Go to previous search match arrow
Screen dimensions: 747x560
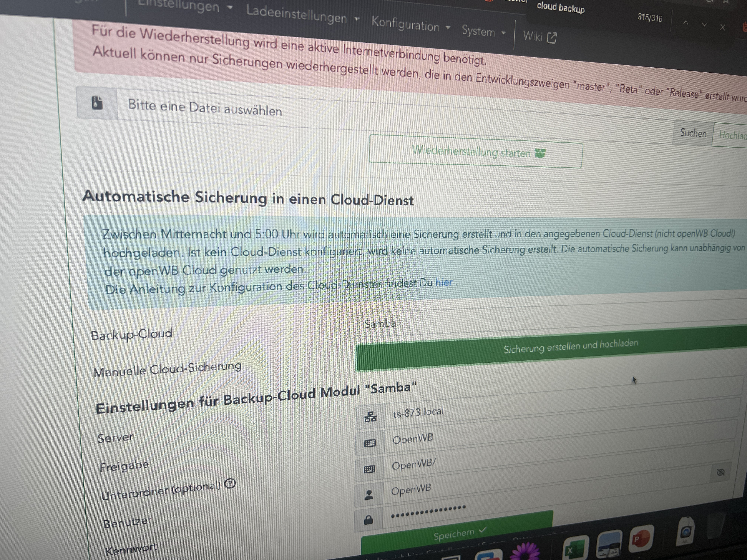click(x=685, y=23)
